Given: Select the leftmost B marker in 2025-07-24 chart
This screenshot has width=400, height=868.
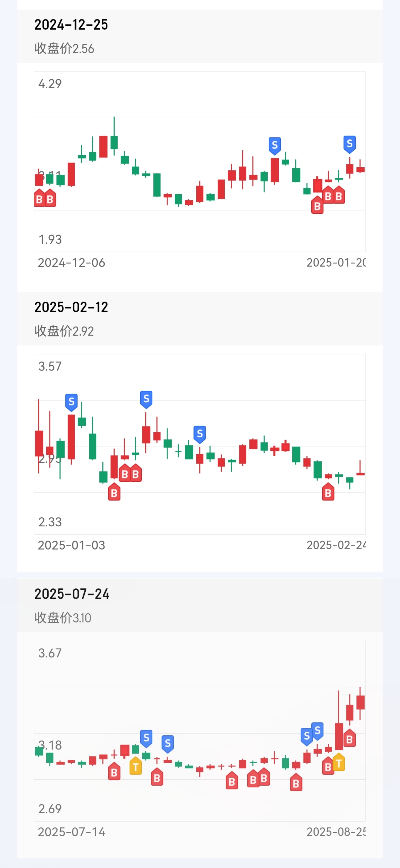Looking at the screenshot, I should tap(114, 771).
